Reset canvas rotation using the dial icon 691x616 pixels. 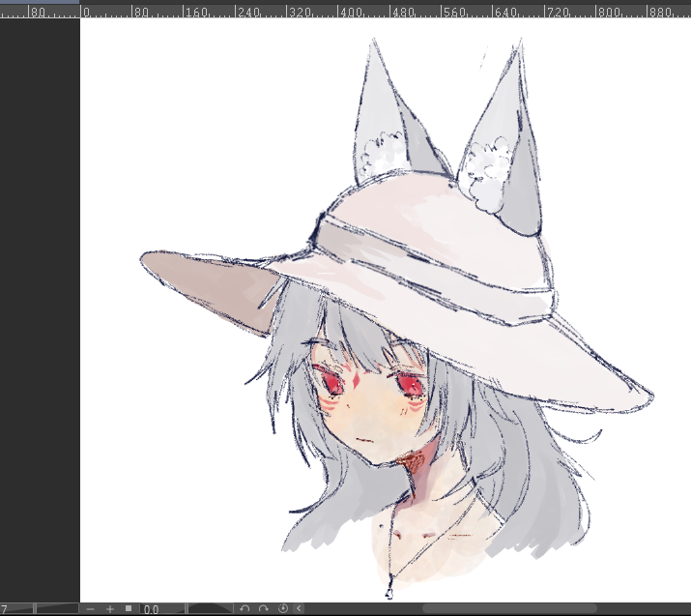pyautogui.click(x=283, y=609)
